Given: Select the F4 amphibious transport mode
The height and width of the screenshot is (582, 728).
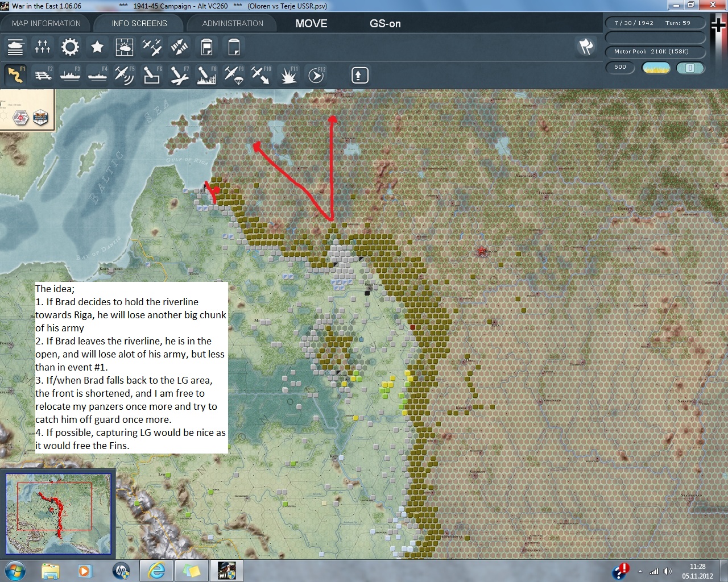Looking at the screenshot, I should 97,75.
